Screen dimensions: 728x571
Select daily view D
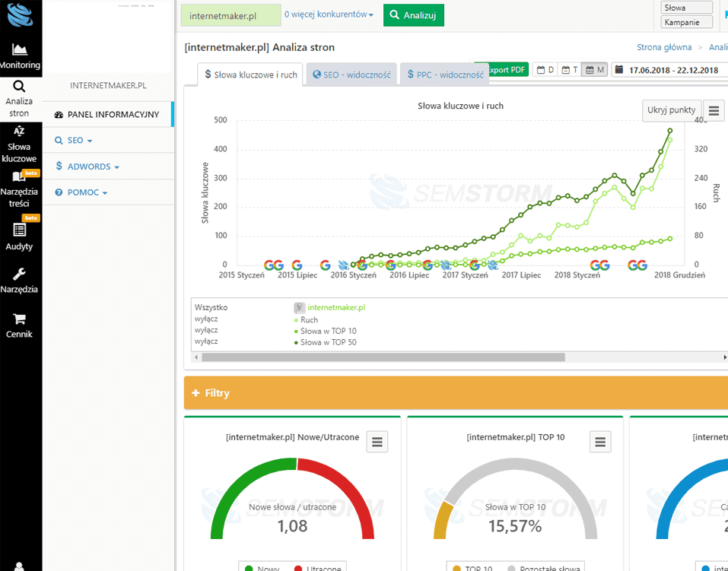tap(545, 70)
